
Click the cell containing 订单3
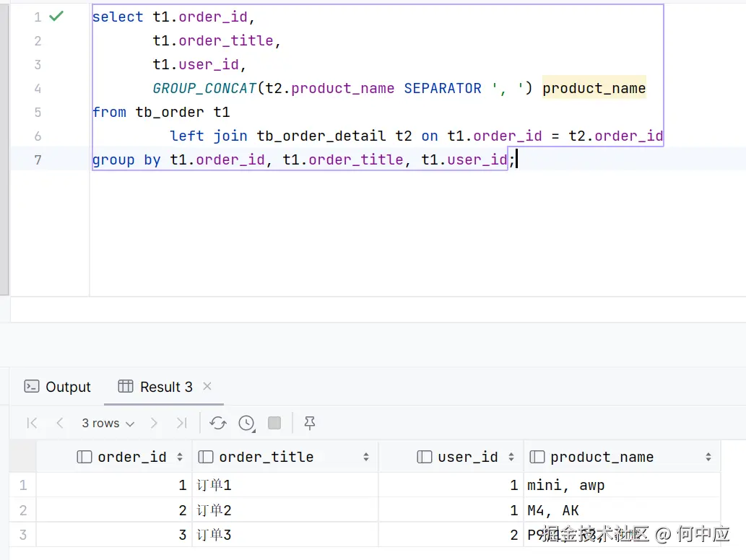(x=285, y=535)
